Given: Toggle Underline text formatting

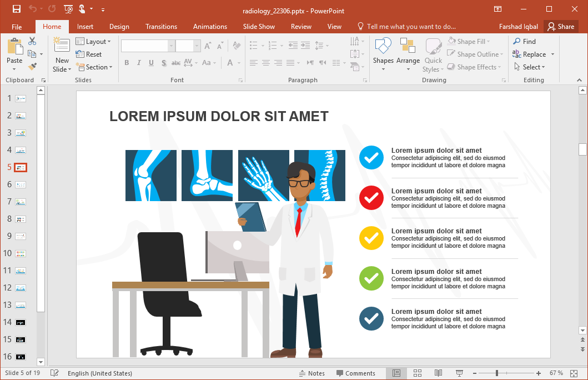Looking at the screenshot, I should coord(151,63).
